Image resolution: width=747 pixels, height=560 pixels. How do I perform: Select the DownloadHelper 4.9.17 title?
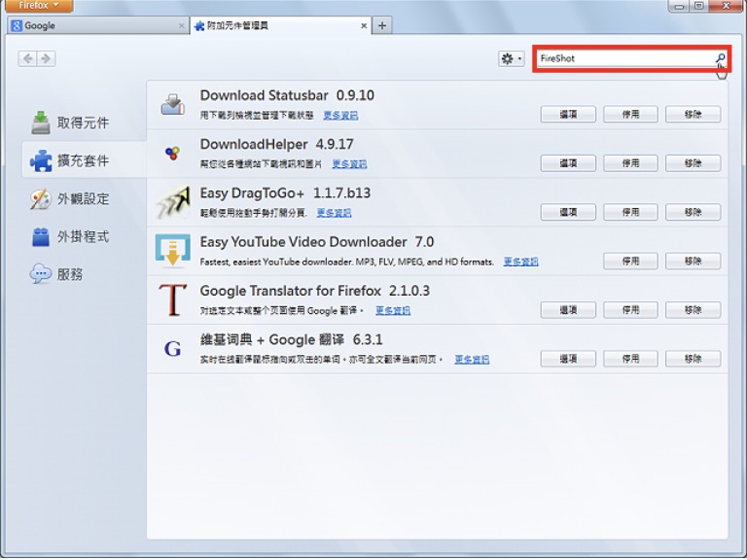click(x=277, y=144)
